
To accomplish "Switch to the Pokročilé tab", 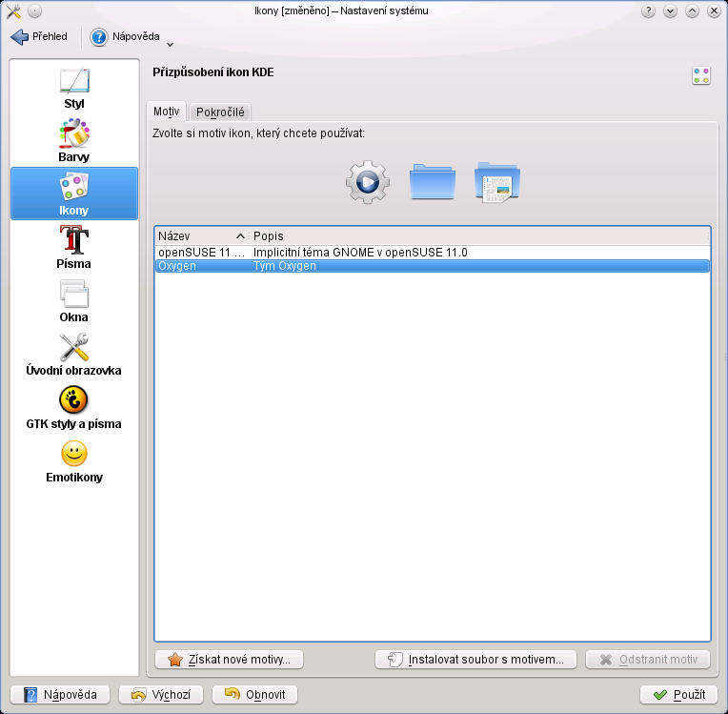I will click(220, 112).
